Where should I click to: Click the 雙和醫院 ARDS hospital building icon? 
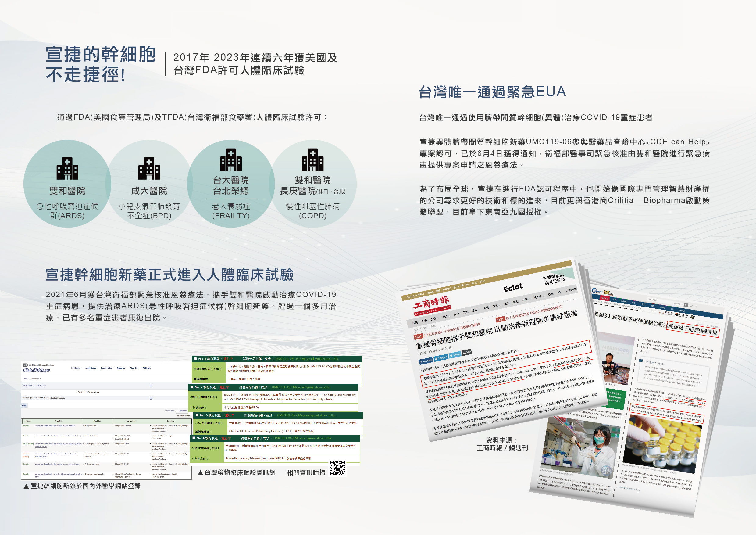(67, 168)
